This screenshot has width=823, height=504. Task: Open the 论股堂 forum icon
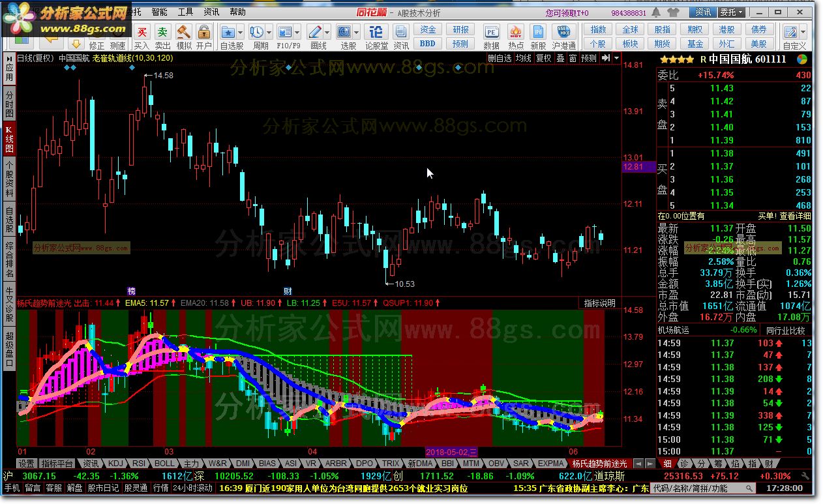376,31
